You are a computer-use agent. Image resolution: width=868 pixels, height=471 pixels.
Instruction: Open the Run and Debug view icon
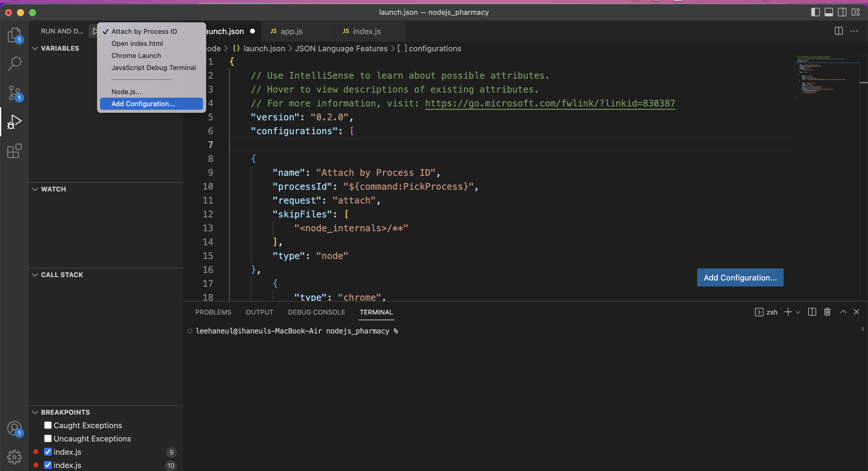14,122
